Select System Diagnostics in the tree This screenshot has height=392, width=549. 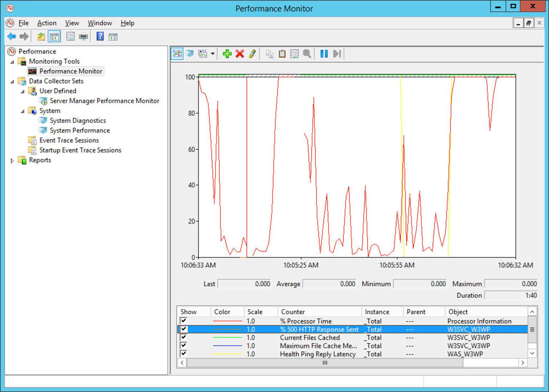[77, 120]
